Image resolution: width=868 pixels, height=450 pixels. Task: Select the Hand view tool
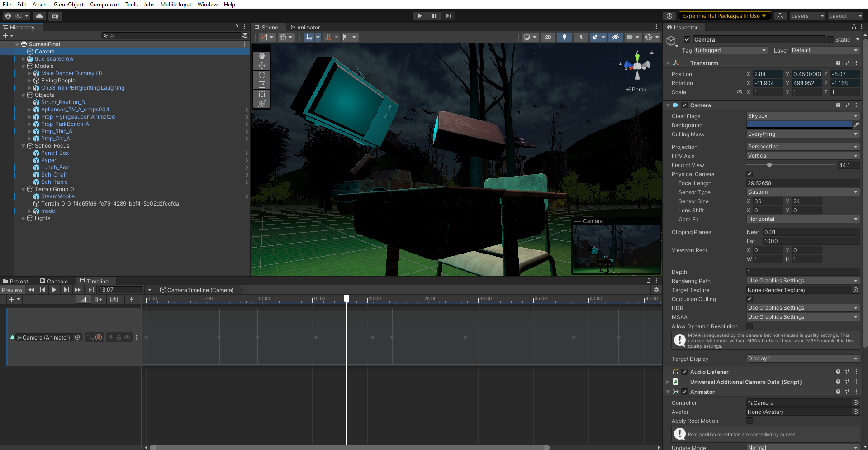coord(261,56)
